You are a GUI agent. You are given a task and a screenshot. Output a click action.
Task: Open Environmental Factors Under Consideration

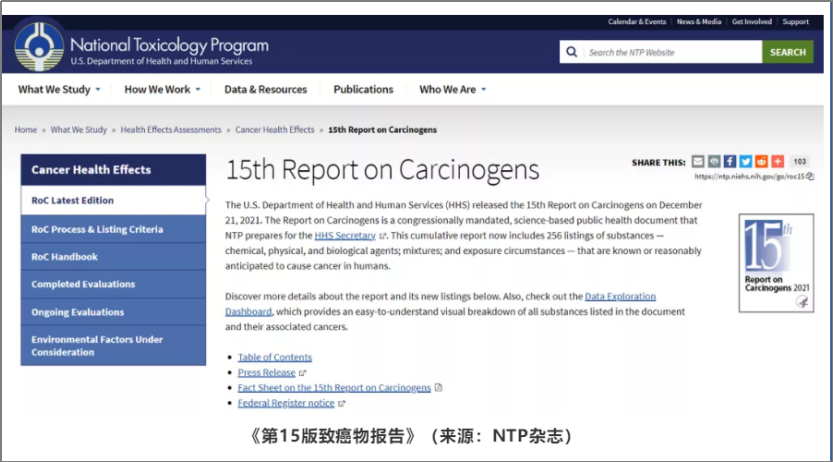click(x=113, y=346)
